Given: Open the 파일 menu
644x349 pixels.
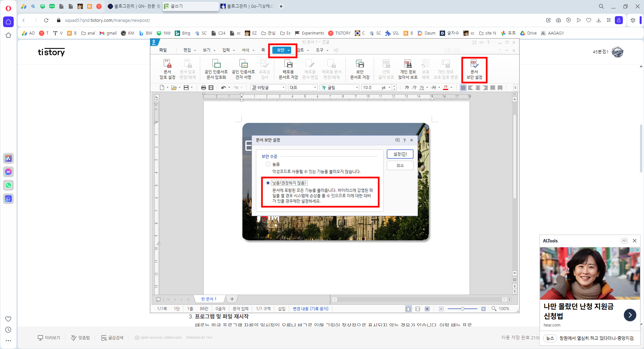Looking at the screenshot, I should (163, 50).
